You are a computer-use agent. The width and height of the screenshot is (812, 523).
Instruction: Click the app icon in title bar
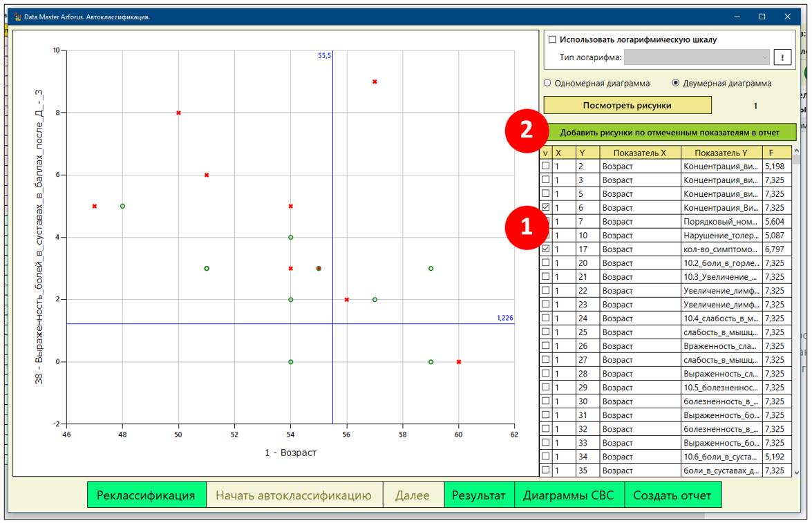pyautogui.click(x=17, y=17)
